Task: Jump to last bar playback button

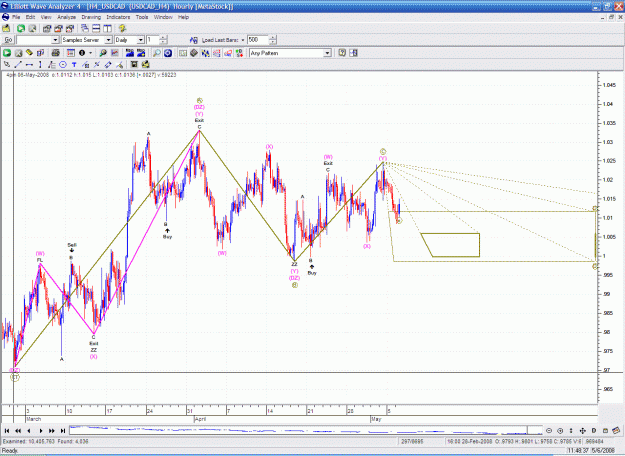Action: (63, 430)
